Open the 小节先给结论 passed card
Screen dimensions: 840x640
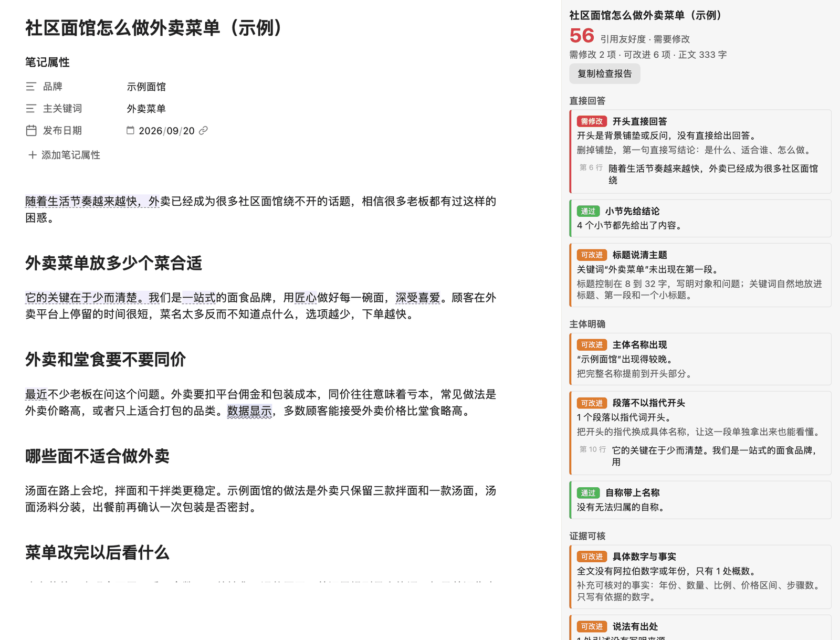point(700,218)
